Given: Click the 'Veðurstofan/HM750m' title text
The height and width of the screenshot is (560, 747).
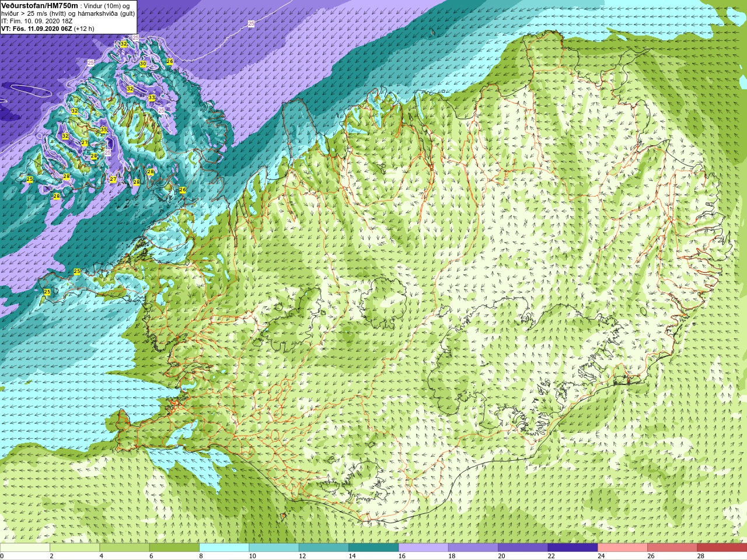Looking at the screenshot, I should (x=40, y=5).
